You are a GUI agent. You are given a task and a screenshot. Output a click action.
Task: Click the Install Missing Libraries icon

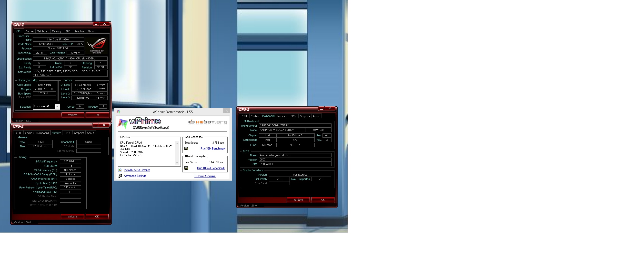120,170
